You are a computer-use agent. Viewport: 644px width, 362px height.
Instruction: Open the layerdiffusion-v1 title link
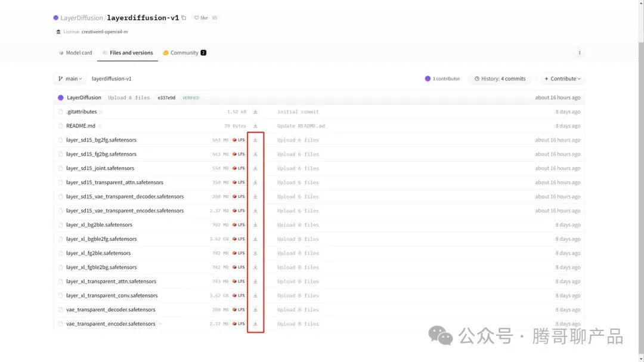tap(143, 18)
